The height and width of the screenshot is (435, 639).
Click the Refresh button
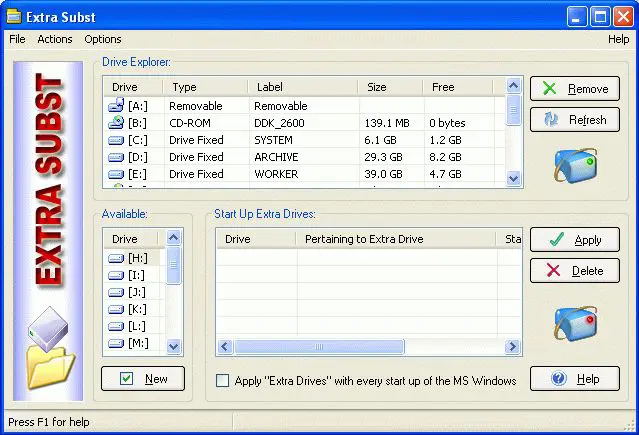(x=575, y=120)
